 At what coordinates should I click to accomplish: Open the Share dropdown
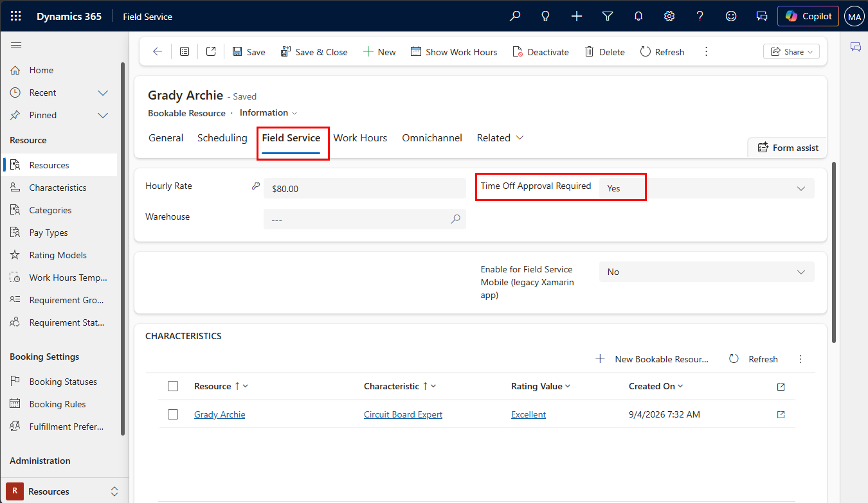pyautogui.click(x=791, y=52)
